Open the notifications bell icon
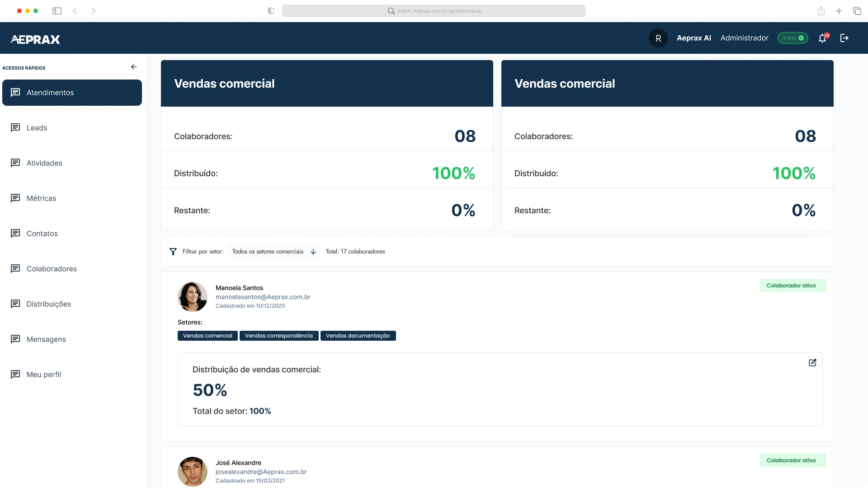Viewport: 868px width, 488px height. pyautogui.click(x=823, y=38)
